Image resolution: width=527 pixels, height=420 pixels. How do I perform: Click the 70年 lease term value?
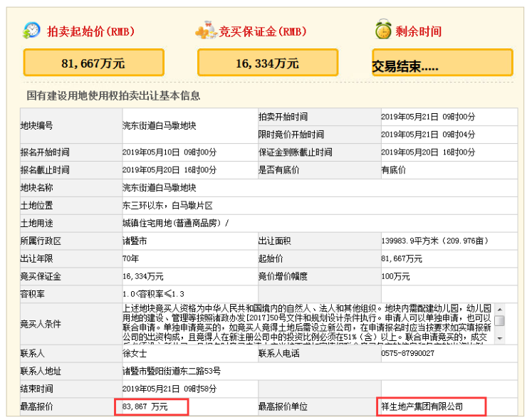[x=130, y=258]
